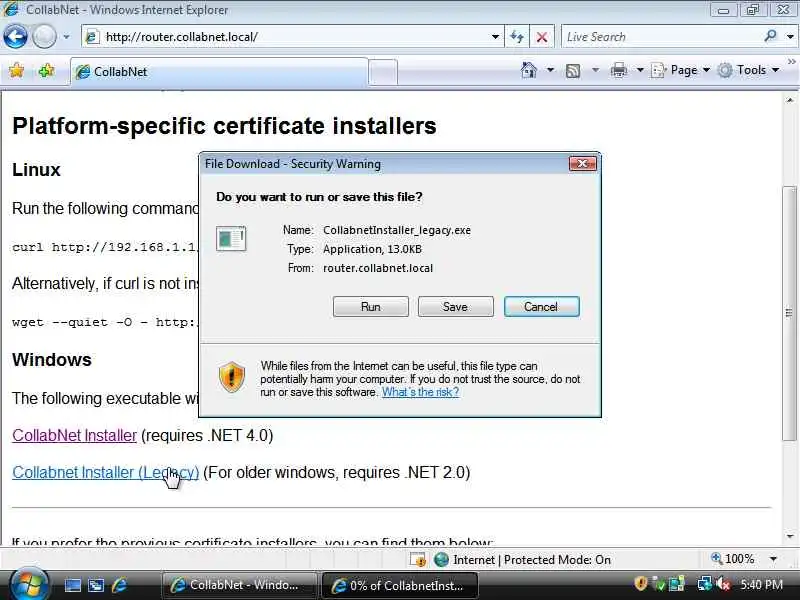Switch to CollabNet - Windows taskbar button

click(238, 585)
